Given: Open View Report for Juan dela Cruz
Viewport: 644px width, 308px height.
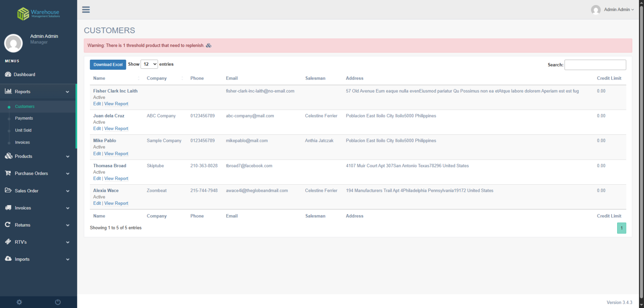Looking at the screenshot, I should (116, 129).
